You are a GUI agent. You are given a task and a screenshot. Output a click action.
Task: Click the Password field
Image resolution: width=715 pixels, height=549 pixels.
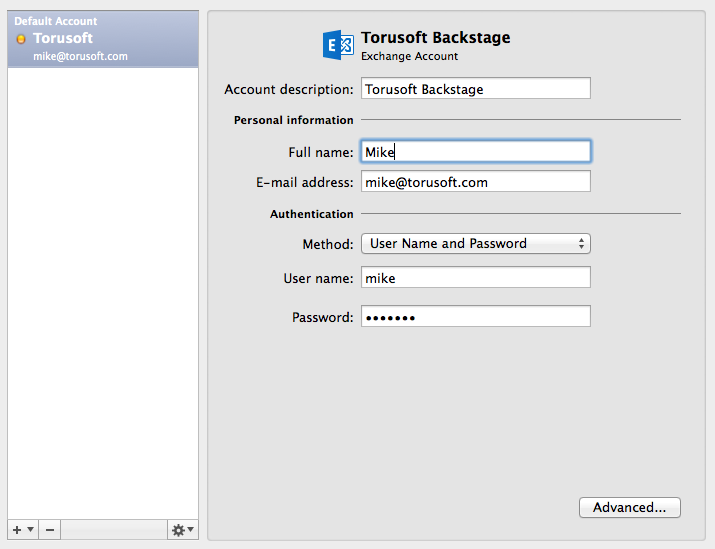476,316
